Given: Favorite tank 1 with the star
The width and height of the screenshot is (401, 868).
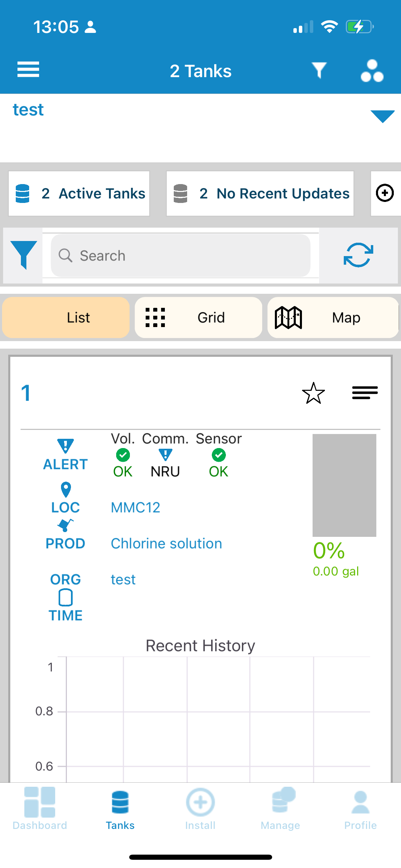Looking at the screenshot, I should 313,393.
